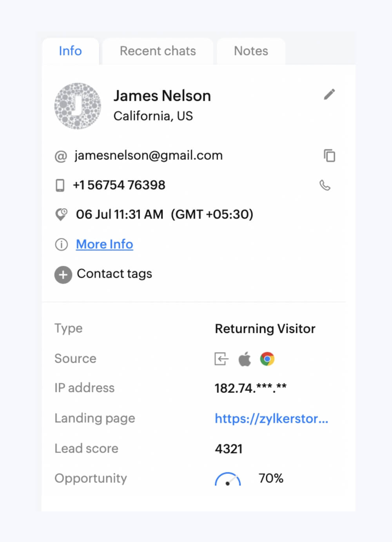This screenshot has height=542, width=392.
Task: Click the phone number +1 56754 76398
Action: [x=119, y=185]
